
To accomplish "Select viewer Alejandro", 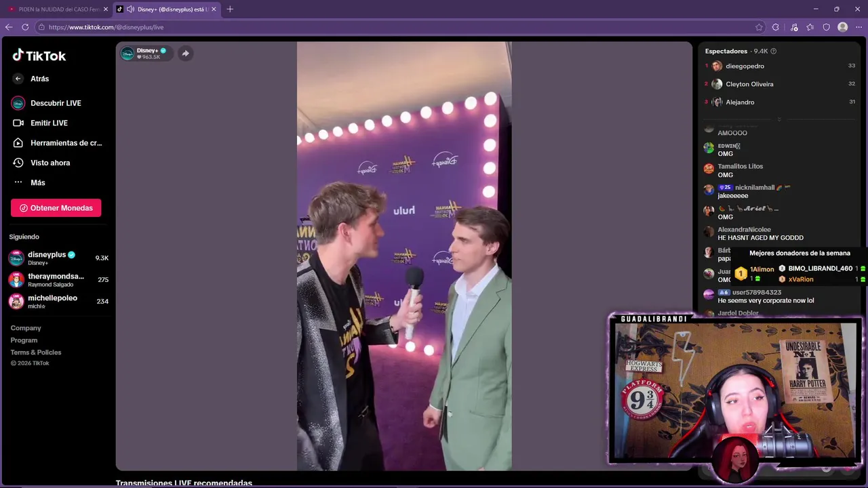I will click(x=740, y=102).
